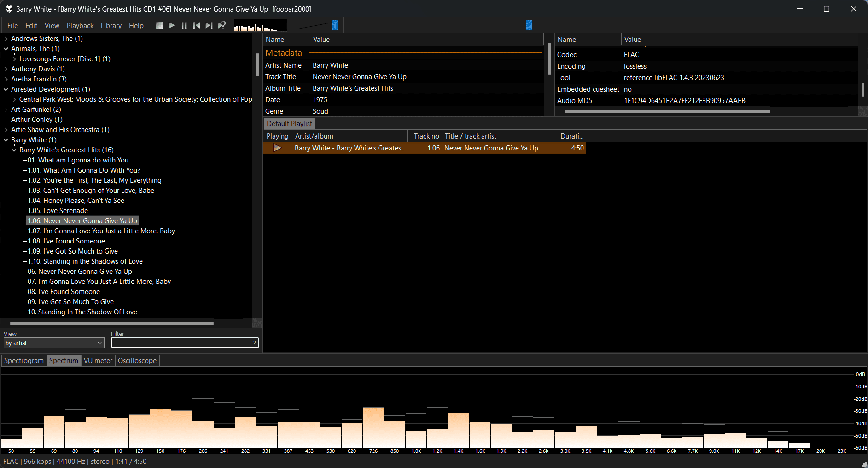This screenshot has width=868, height=468.
Task: Expand the Anthony Davis artist node
Action: pos(6,69)
